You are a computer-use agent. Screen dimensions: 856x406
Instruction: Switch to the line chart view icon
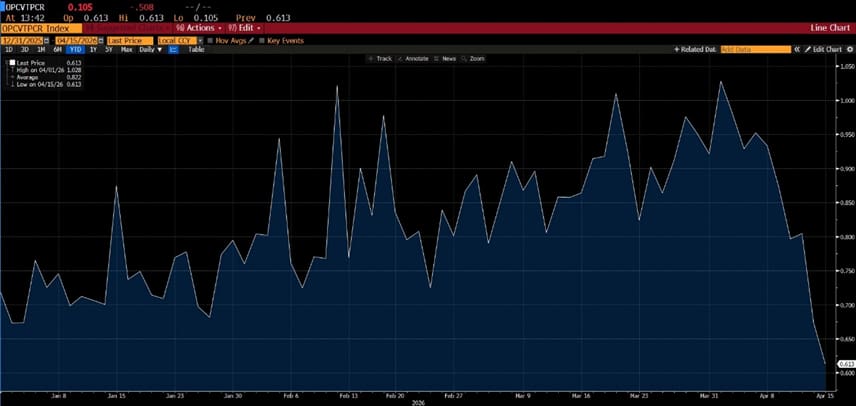[x=173, y=49]
